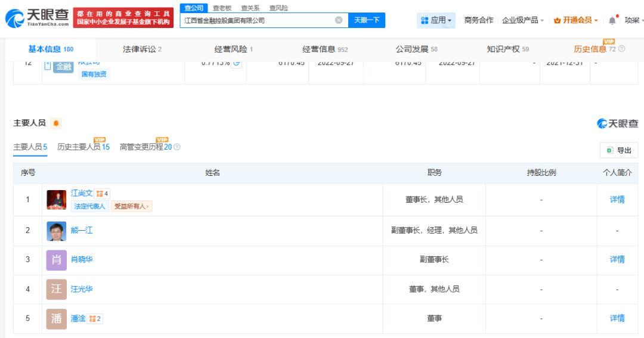Viewport: 644px width, 338px height.
Task: Click the company name search input field
Action: (x=256, y=20)
